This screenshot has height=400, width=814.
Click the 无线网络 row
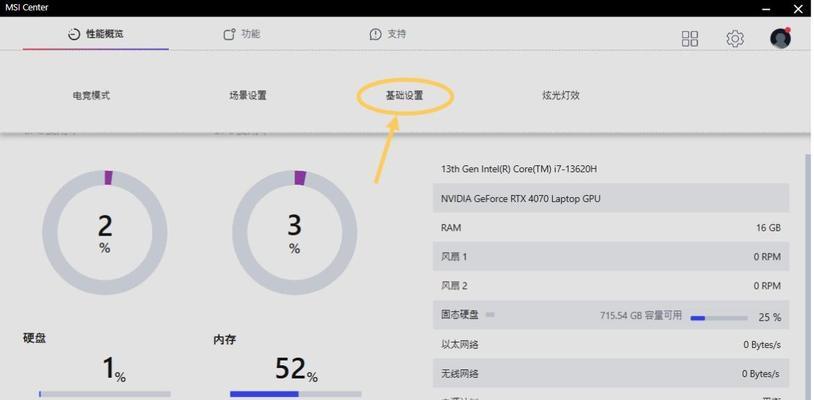(x=611, y=374)
